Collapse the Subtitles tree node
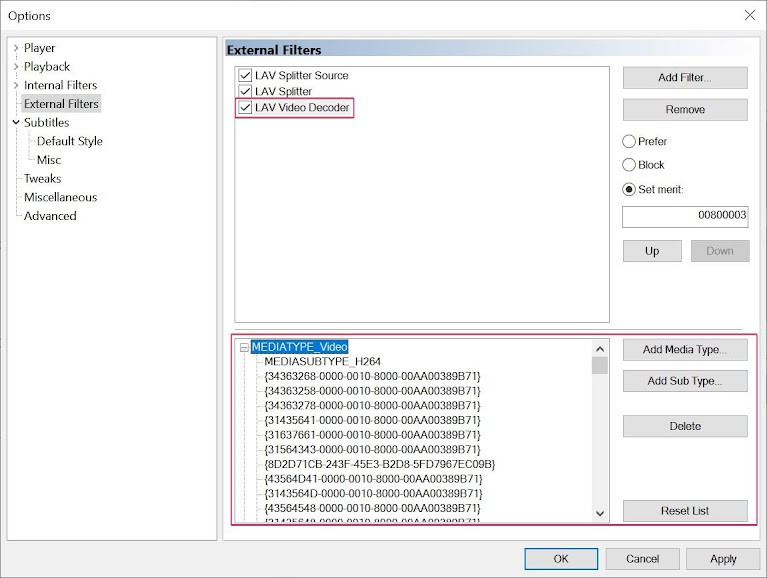 click(x=16, y=122)
